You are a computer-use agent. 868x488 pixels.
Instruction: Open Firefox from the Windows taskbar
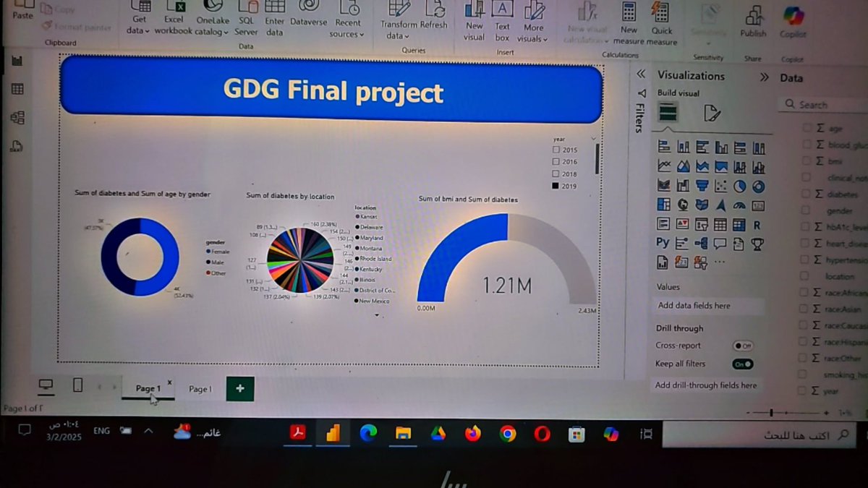click(x=473, y=433)
